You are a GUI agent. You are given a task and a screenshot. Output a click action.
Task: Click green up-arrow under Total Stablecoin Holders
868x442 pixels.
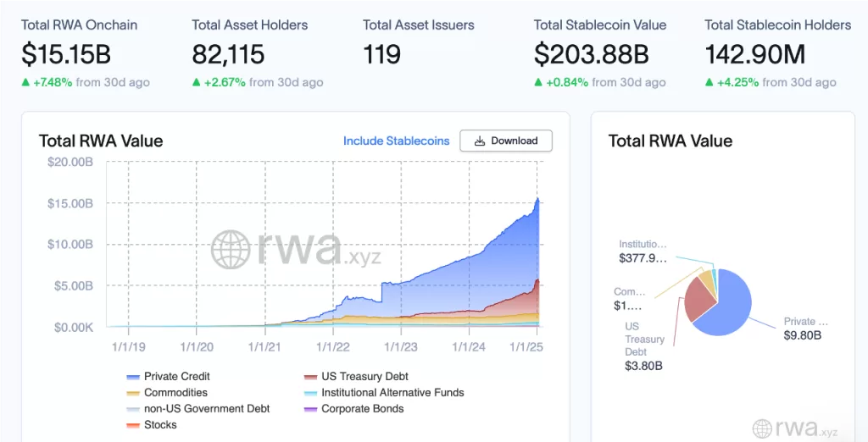tap(709, 82)
